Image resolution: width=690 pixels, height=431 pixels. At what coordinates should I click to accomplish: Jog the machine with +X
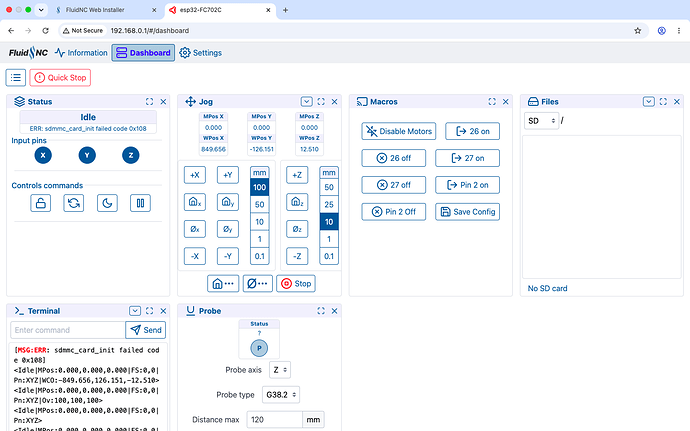pyautogui.click(x=195, y=175)
